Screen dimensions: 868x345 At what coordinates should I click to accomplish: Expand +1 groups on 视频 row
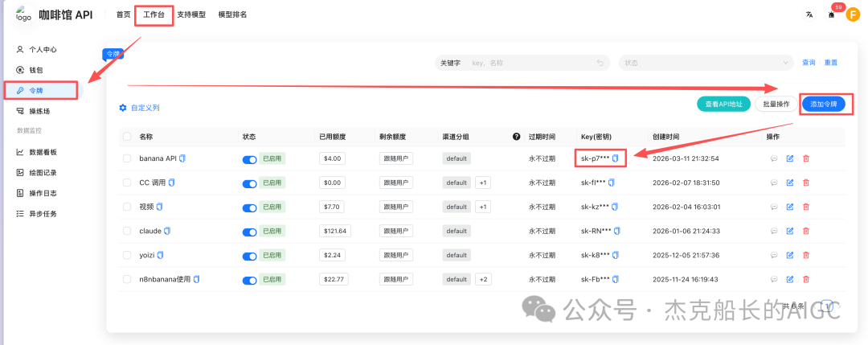coord(483,207)
